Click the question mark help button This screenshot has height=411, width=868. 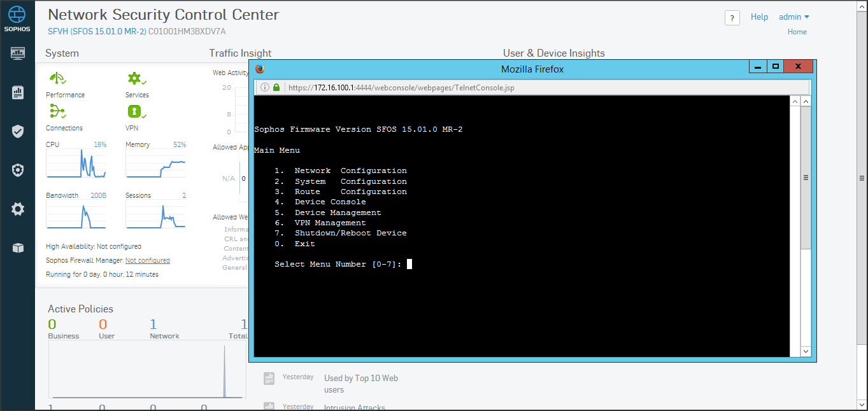(x=732, y=18)
